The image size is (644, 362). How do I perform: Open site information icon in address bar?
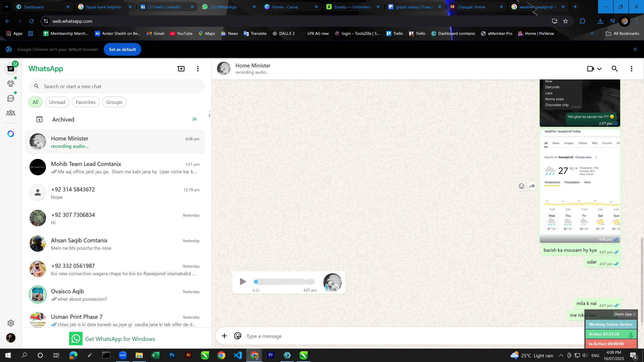pos(46,21)
